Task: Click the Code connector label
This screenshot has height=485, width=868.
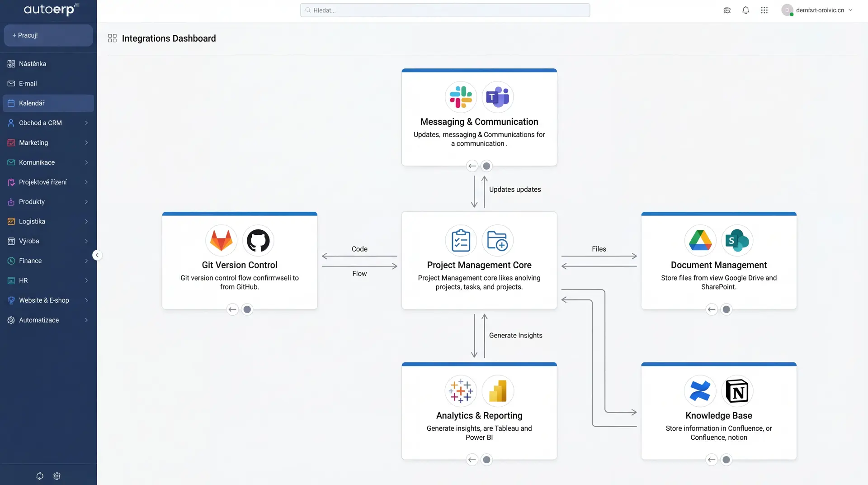Action: (359, 249)
